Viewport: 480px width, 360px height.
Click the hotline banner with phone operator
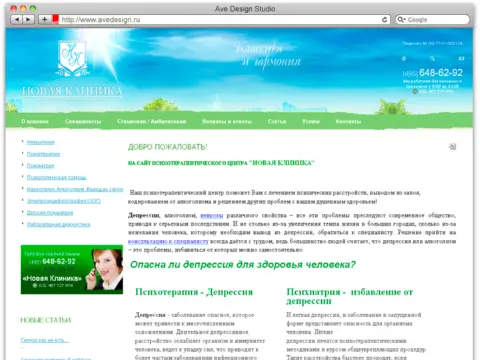pyautogui.click(x=72, y=270)
